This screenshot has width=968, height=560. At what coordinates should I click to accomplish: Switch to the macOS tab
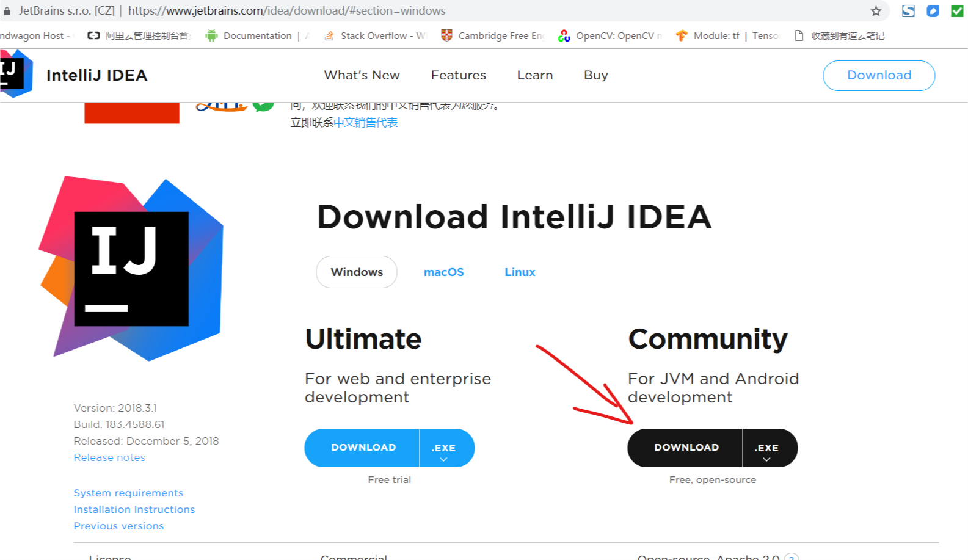[444, 272]
